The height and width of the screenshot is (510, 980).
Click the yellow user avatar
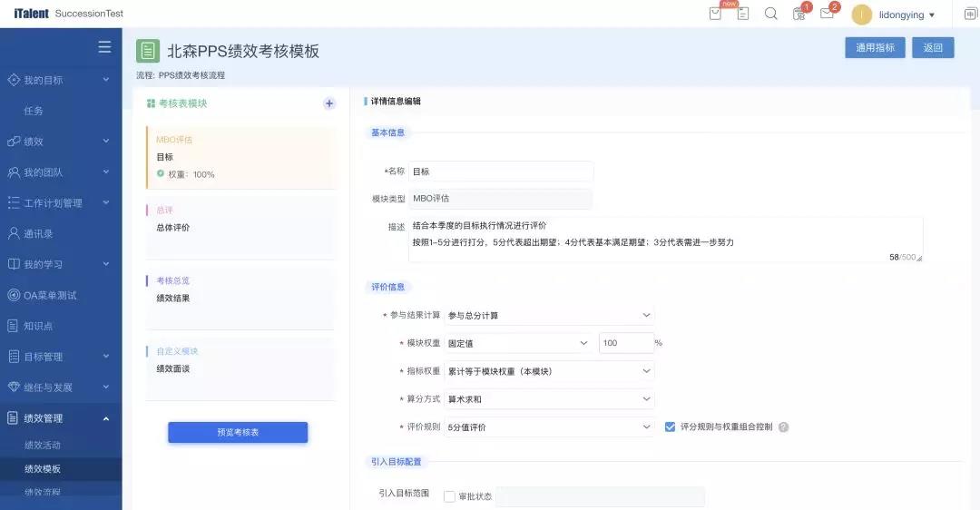[x=861, y=15]
